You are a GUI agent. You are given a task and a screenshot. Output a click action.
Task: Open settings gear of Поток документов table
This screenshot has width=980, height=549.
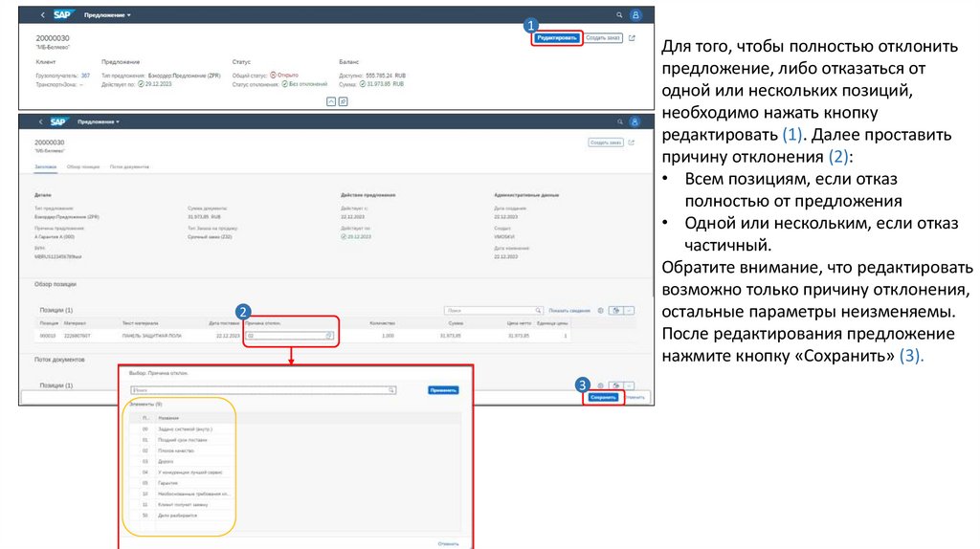(x=601, y=385)
